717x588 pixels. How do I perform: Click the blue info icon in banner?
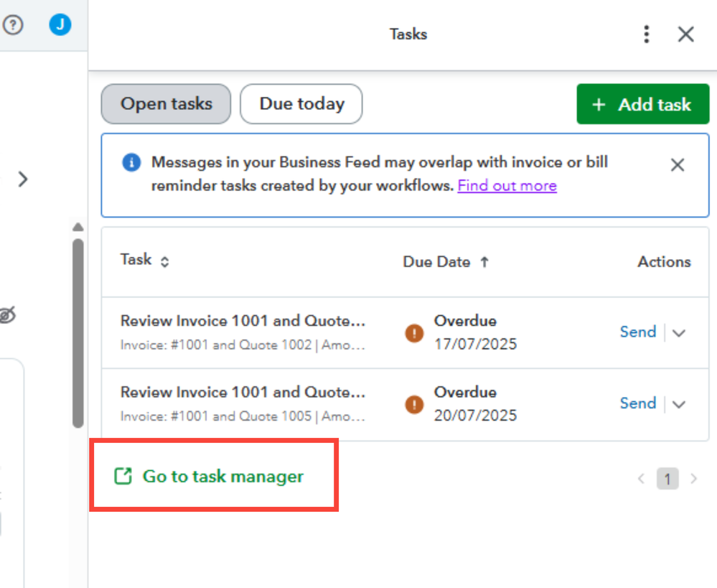point(131,163)
